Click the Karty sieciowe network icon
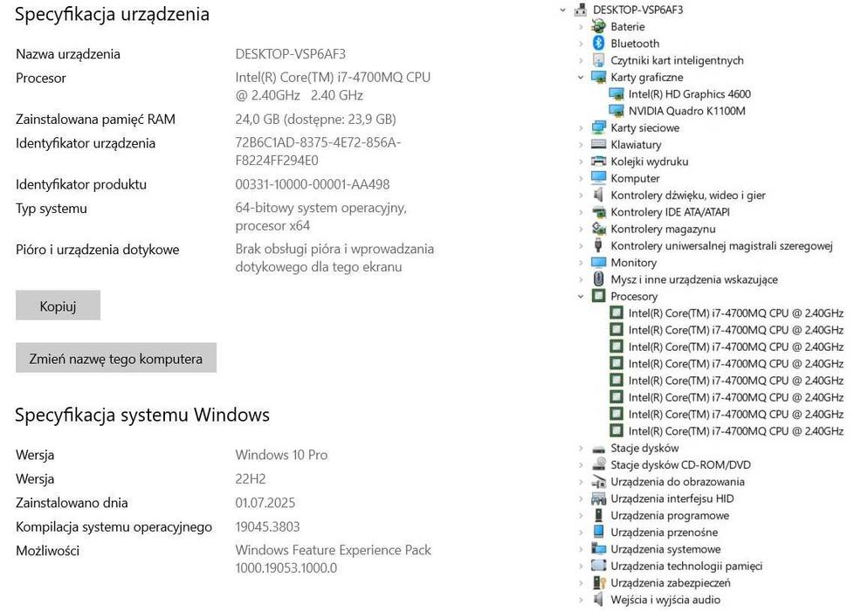868x611 pixels. pyautogui.click(x=598, y=127)
